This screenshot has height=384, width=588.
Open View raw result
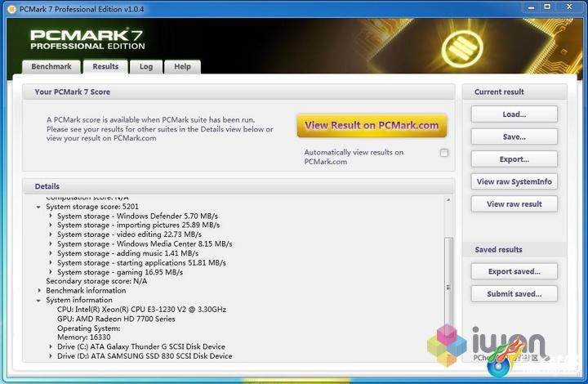(x=514, y=204)
